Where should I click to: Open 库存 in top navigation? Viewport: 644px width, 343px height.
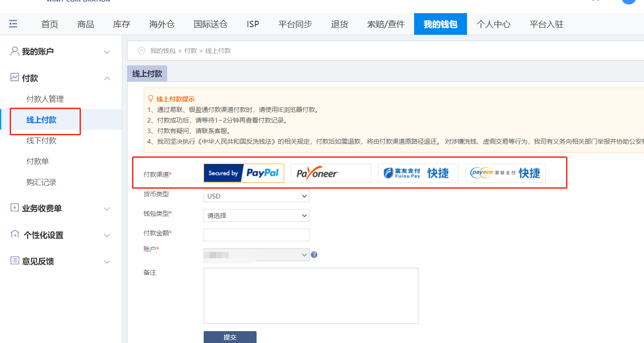[x=122, y=24]
